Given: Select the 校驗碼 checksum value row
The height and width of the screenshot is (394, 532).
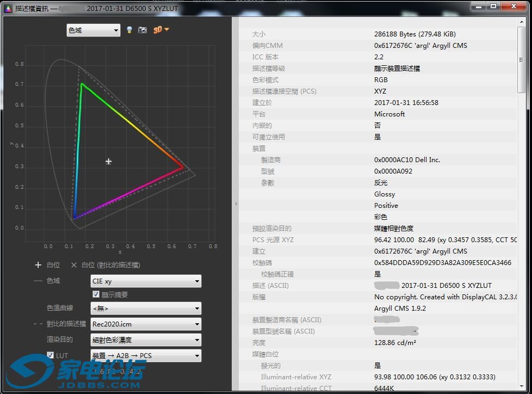Looking at the screenshot, I should [442, 263].
